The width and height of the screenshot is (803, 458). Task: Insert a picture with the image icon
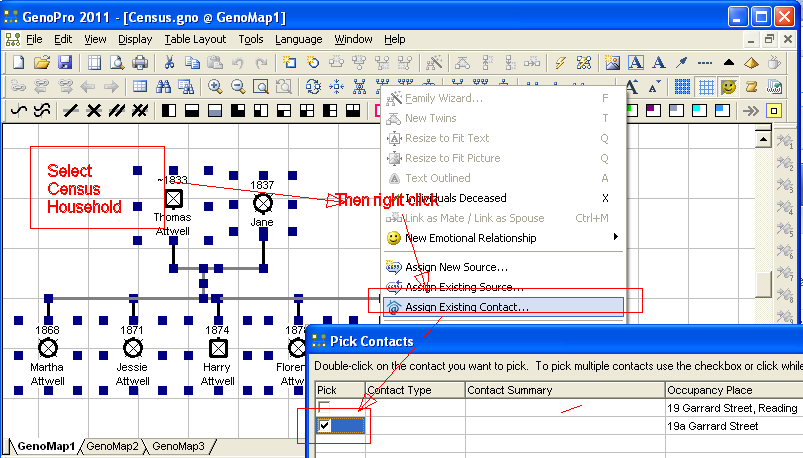(x=612, y=63)
